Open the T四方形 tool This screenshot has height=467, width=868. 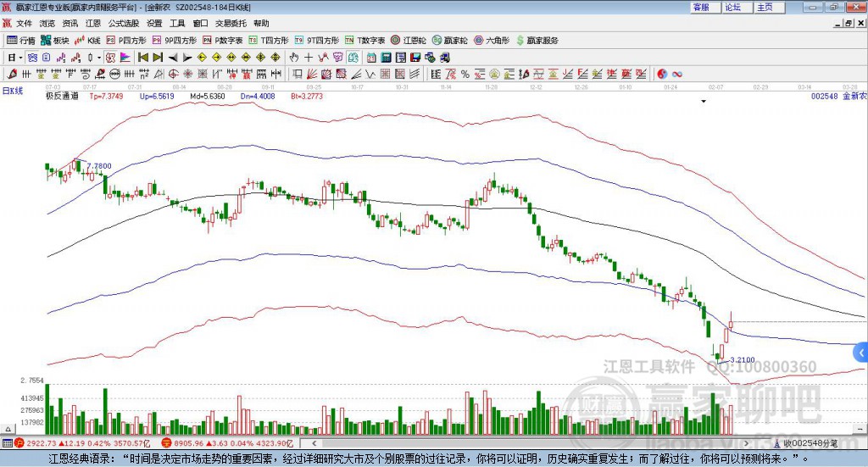click(x=269, y=41)
